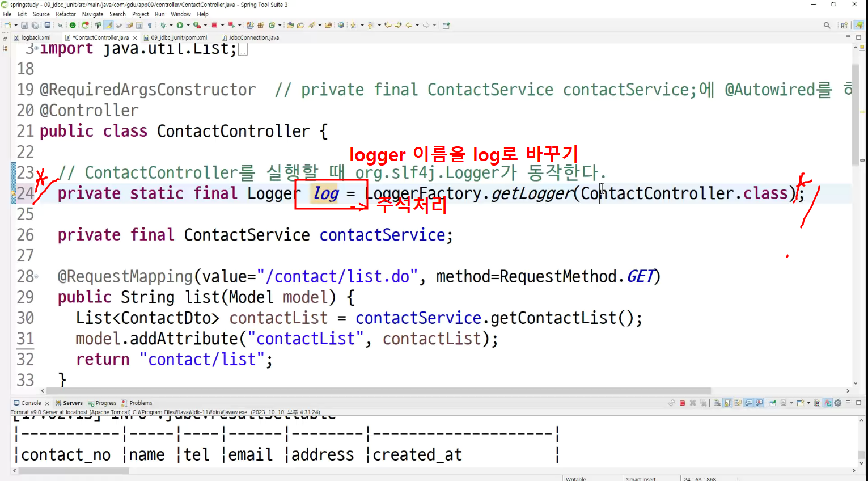Collapse the list method at line 28
Screen dimensions: 868x481
pos(37,276)
